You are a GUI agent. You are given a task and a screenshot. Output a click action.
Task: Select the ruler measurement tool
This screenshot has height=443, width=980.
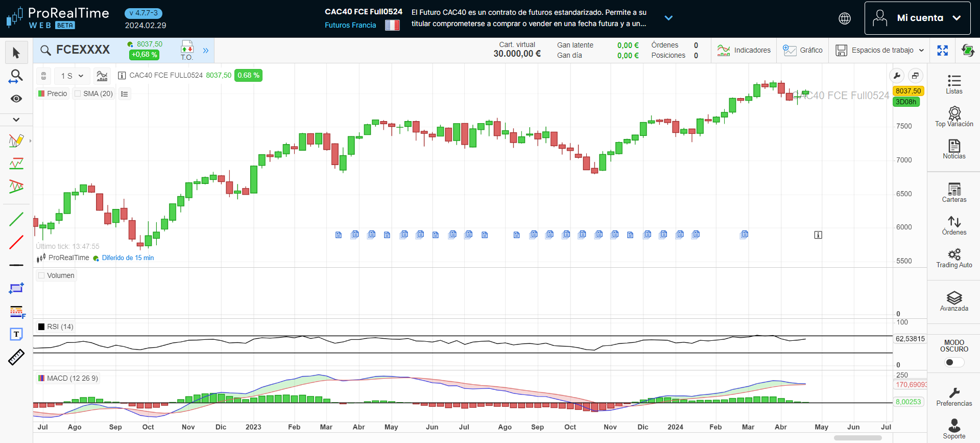(x=16, y=357)
